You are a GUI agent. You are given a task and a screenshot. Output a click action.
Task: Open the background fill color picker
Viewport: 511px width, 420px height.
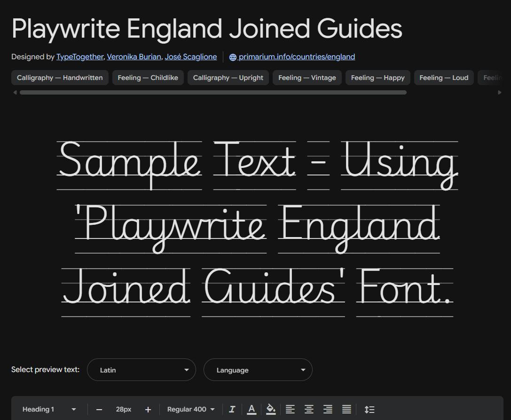(x=270, y=409)
